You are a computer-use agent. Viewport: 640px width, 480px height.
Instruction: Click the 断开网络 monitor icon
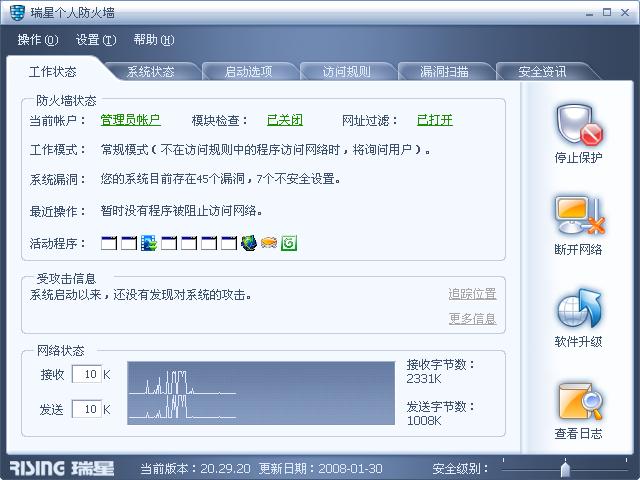(580, 216)
